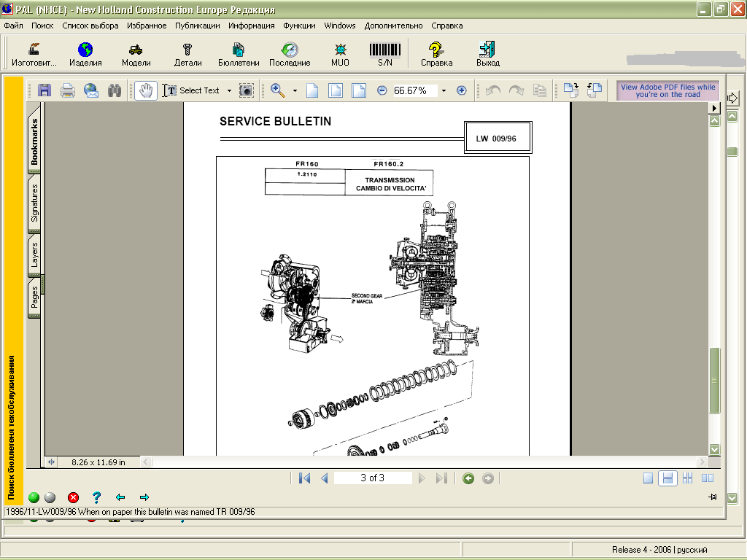The height and width of the screenshot is (560, 747).
Task: Expand the navigation pane splitter arrows
Action: point(52,462)
